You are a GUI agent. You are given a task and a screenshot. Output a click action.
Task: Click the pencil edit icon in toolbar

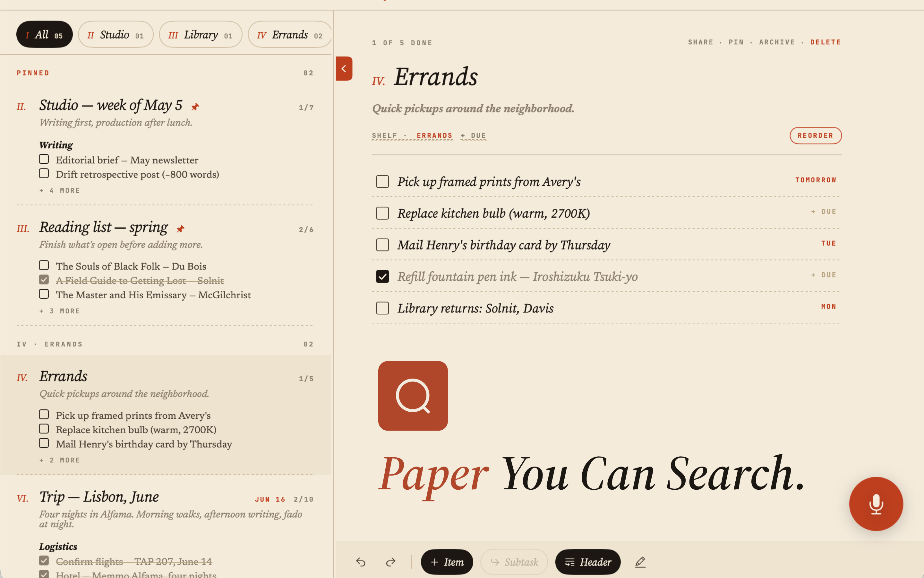point(640,562)
